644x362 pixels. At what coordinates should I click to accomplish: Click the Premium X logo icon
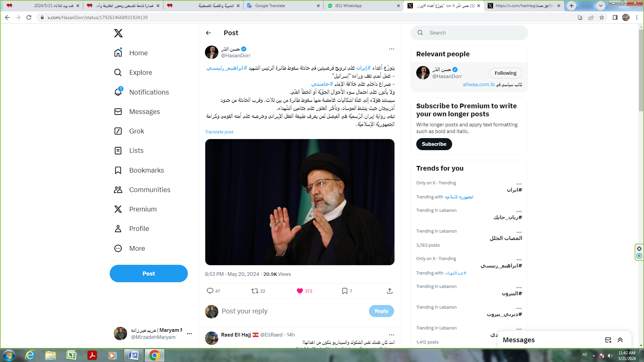pos(118,209)
